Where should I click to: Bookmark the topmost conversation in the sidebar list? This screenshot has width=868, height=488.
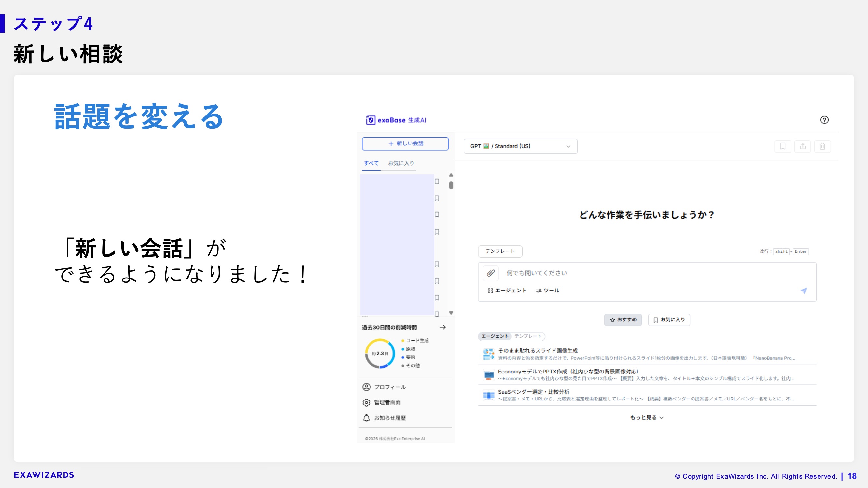437,182
